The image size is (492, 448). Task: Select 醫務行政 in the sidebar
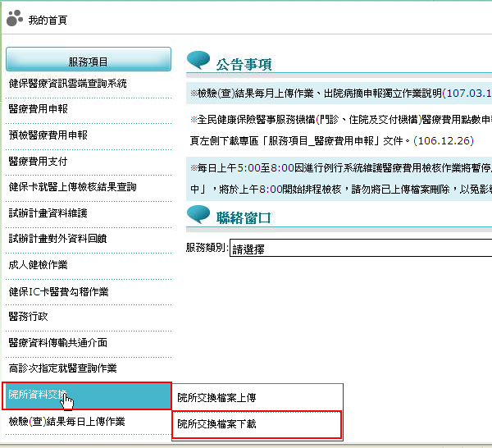[x=29, y=317]
